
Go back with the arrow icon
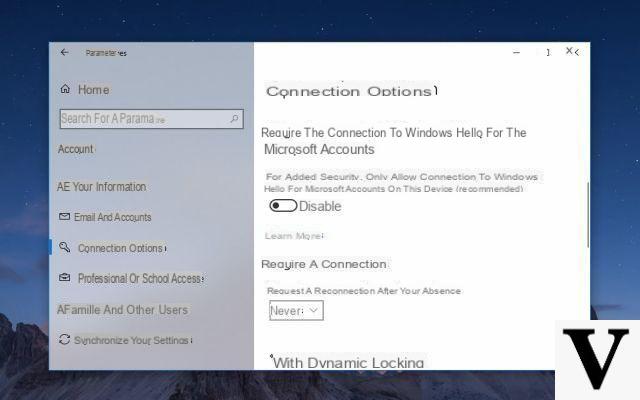(x=64, y=52)
